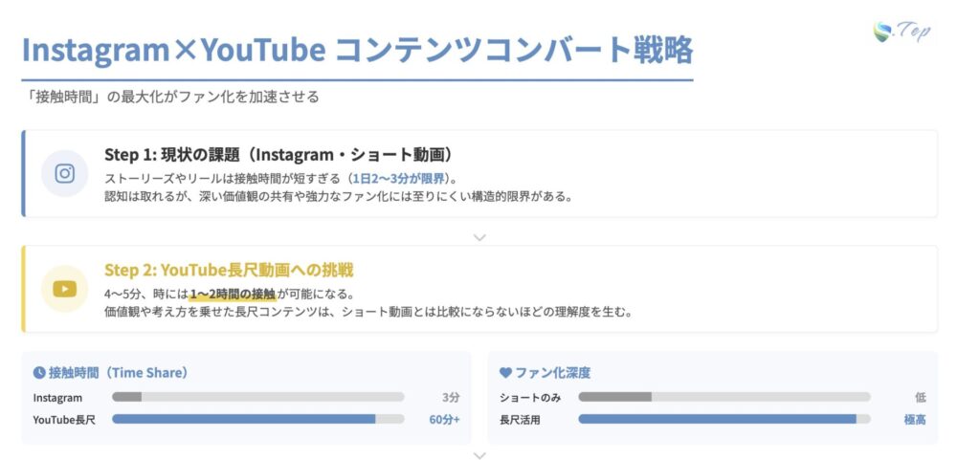
Task: Click the 極高 value label
Action: [914, 419]
